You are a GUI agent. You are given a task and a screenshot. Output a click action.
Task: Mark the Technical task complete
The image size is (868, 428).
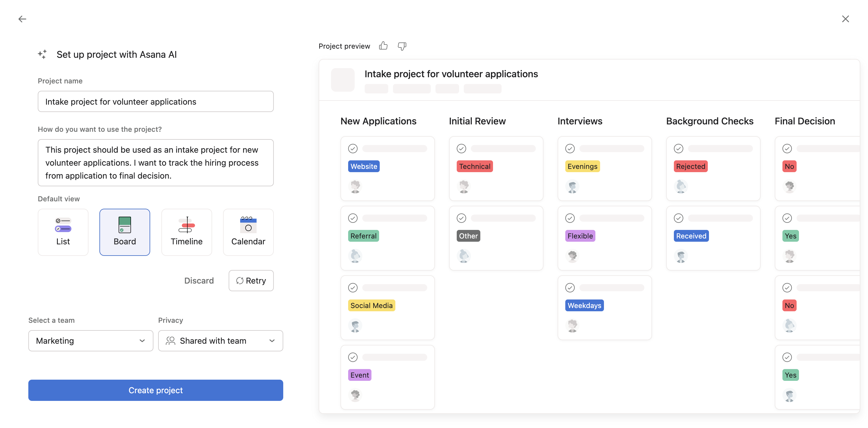point(461,149)
